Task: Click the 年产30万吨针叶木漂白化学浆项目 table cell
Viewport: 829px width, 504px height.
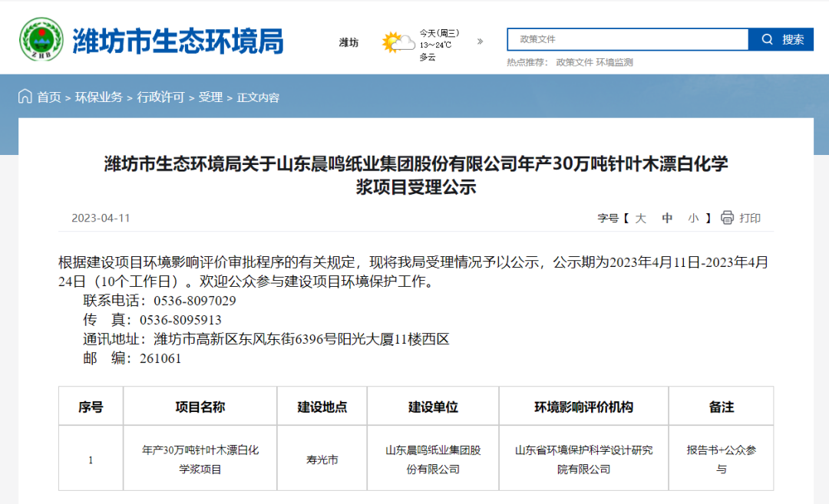Action: (x=200, y=460)
